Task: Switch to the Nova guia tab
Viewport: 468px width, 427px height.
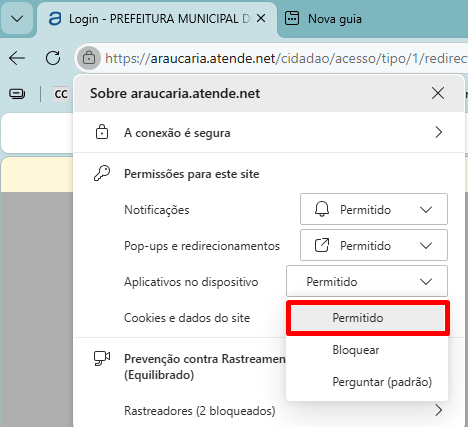Action: 323,19
